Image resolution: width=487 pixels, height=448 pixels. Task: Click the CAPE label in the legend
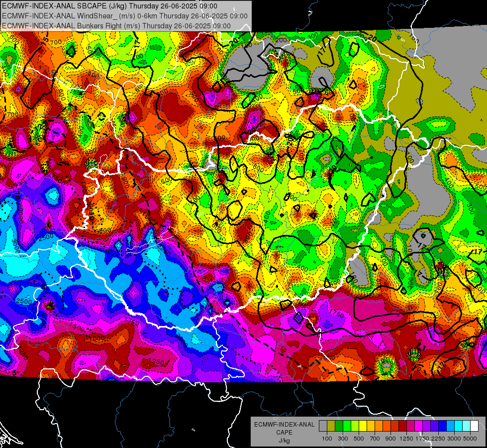pyautogui.click(x=284, y=432)
